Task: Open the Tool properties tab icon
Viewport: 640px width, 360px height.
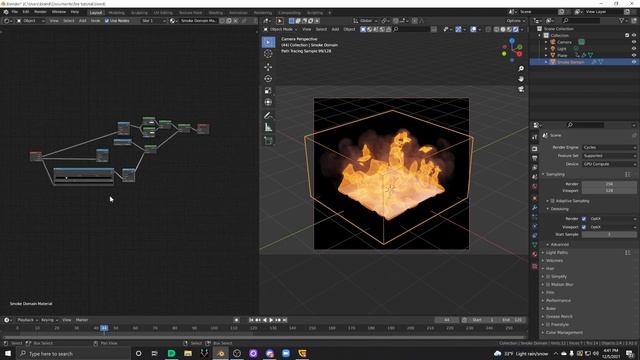Action: (x=535, y=138)
